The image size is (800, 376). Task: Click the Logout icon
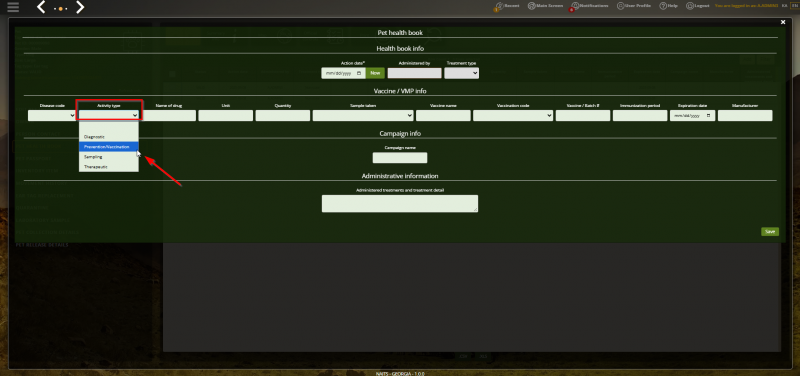coord(690,6)
